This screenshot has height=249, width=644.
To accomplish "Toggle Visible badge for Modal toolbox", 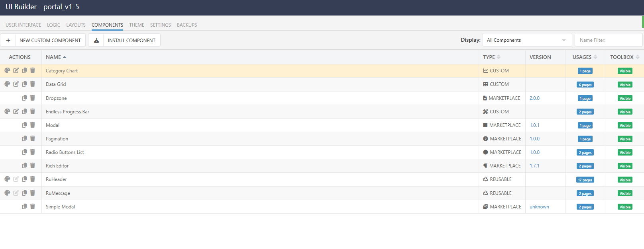I will [x=624, y=125].
